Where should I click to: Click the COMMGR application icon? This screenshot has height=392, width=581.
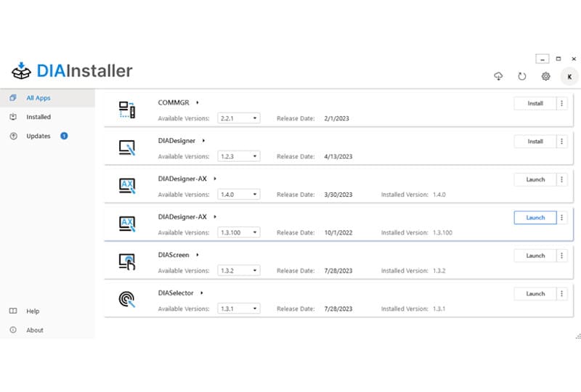127,110
